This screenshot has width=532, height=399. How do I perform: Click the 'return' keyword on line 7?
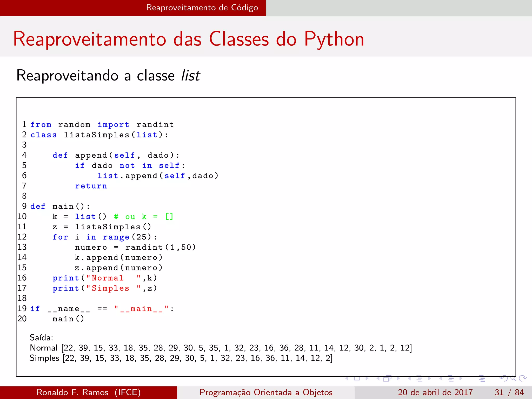[x=91, y=186]
